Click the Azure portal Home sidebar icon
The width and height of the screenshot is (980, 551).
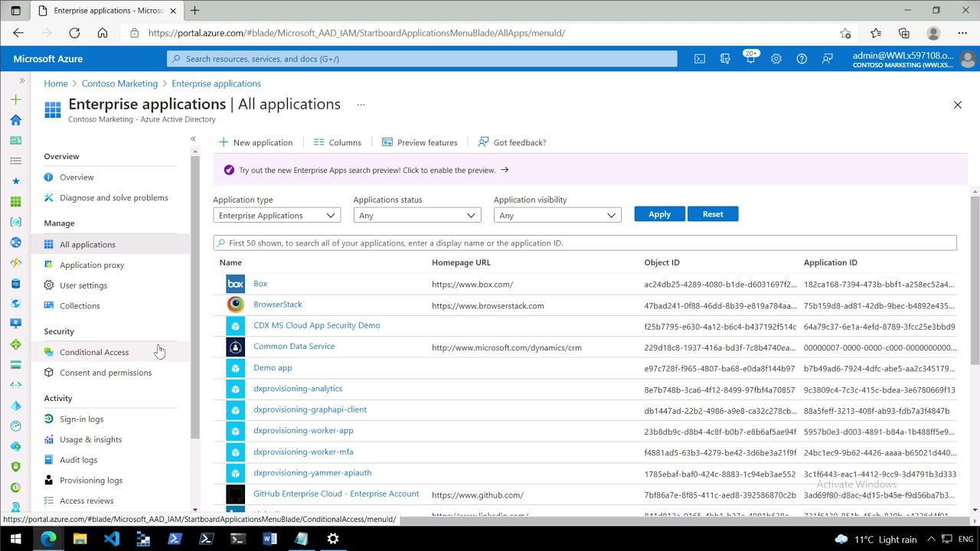point(15,120)
